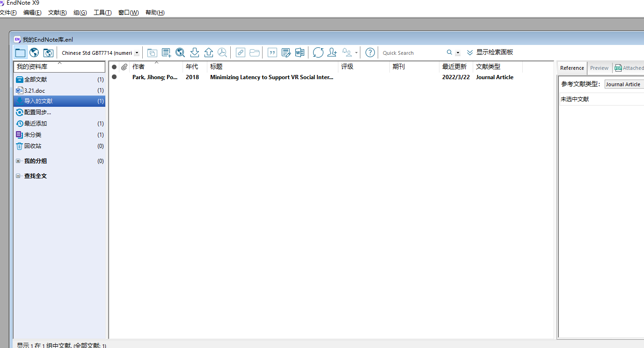Click the Export up-arrow icon

click(x=209, y=52)
